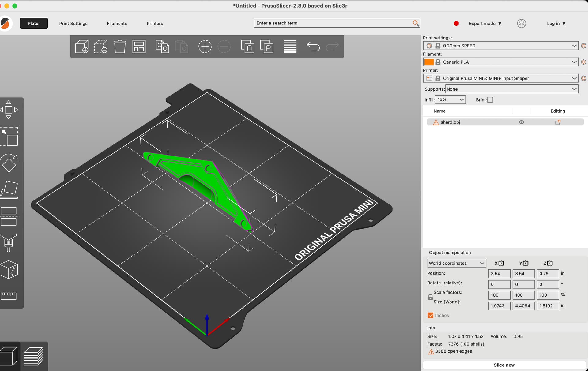This screenshot has height=371, width=588.
Task: Select the Cut tool in left sidebar
Action: tap(9, 216)
